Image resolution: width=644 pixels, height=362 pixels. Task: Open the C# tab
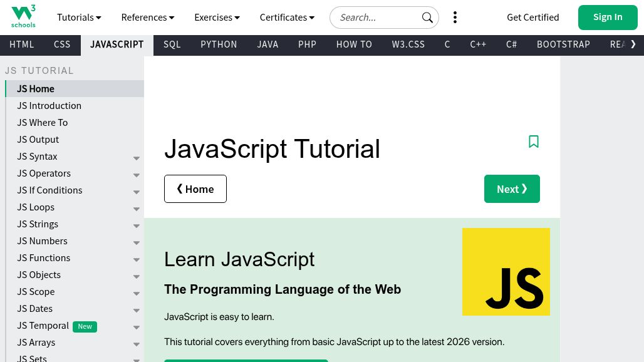pos(511,44)
